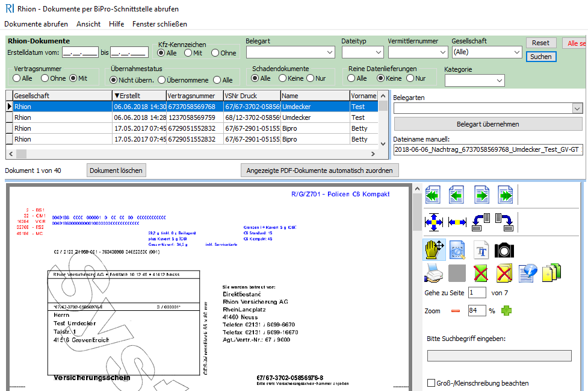Screen dimensions: 588x391
Task: Open the document info icon
Action: pyautogui.click(x=528, y=273)
